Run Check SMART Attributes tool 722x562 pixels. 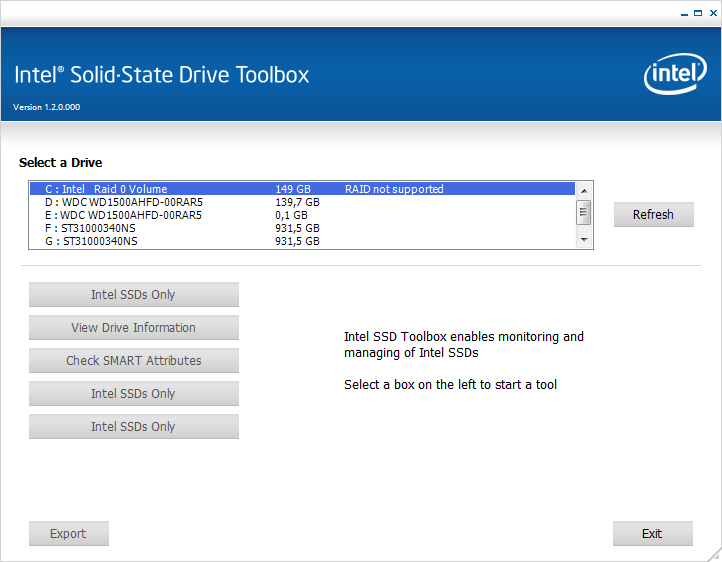[134, 361]
